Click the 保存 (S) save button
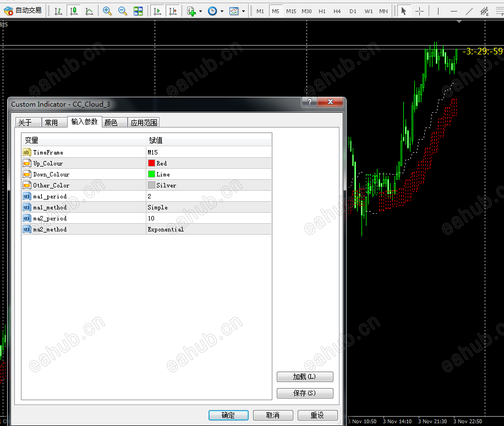 click(x=305, y=393)
